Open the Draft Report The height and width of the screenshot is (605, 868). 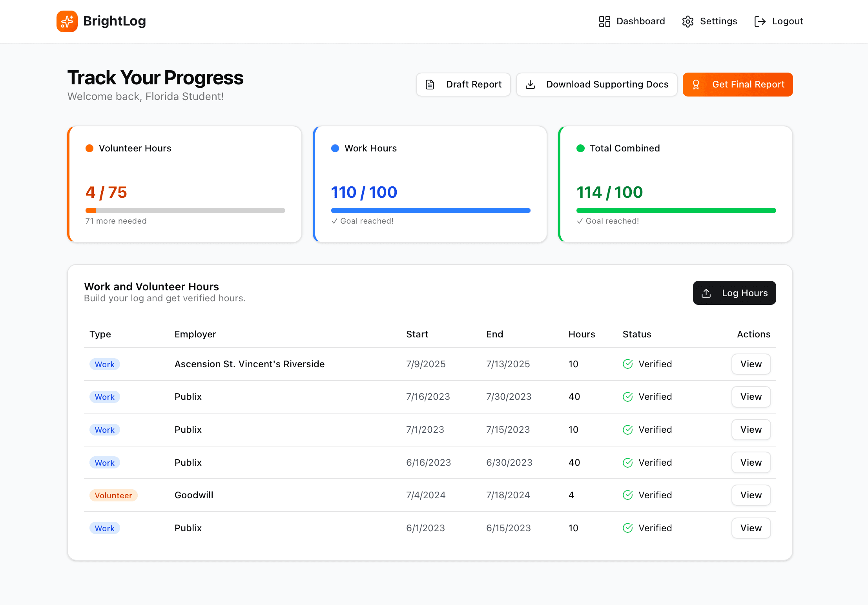[x=463, y=84]
